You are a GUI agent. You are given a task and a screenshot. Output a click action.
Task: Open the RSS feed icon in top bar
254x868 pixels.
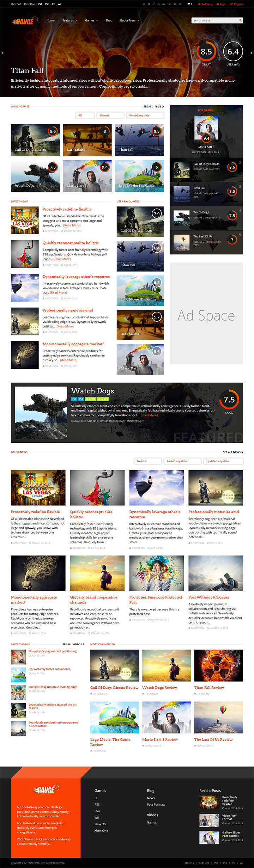click(x=144, y=4)
